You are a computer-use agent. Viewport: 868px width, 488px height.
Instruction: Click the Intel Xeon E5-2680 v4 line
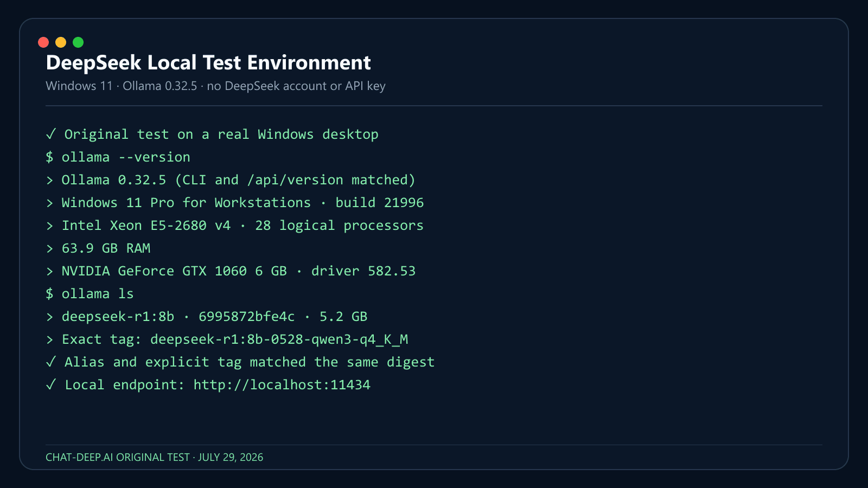[235, 226]
